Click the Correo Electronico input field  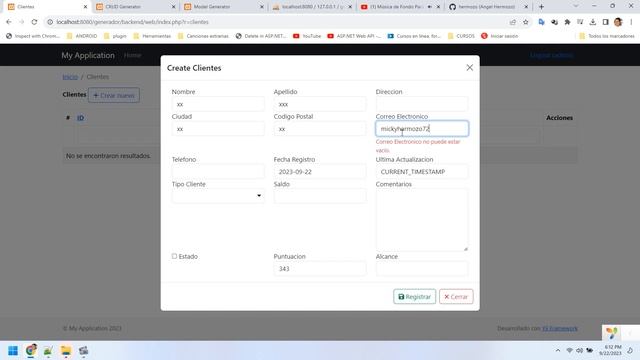click(422, 129)
